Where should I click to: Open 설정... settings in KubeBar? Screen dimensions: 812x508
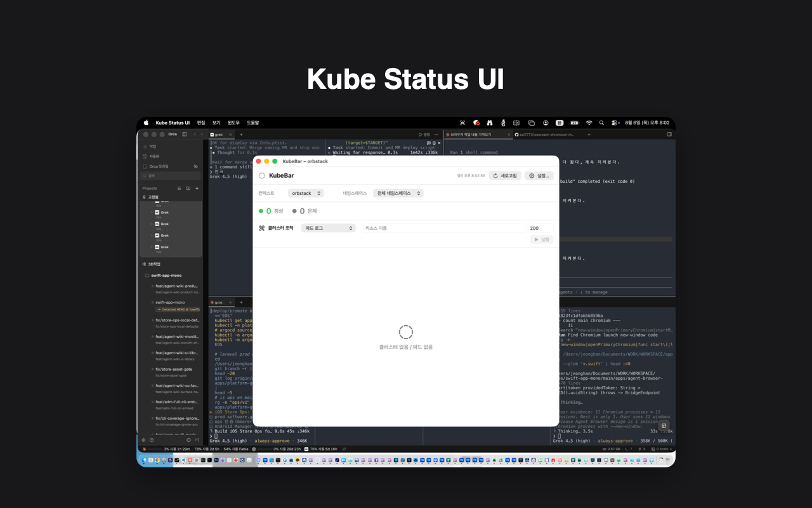pos(539,175)
